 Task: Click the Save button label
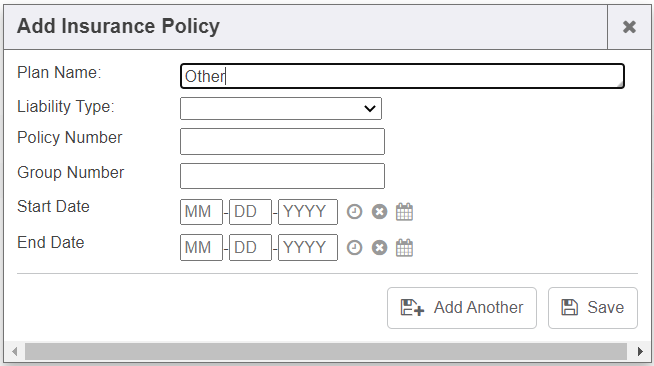coord(606,308)
